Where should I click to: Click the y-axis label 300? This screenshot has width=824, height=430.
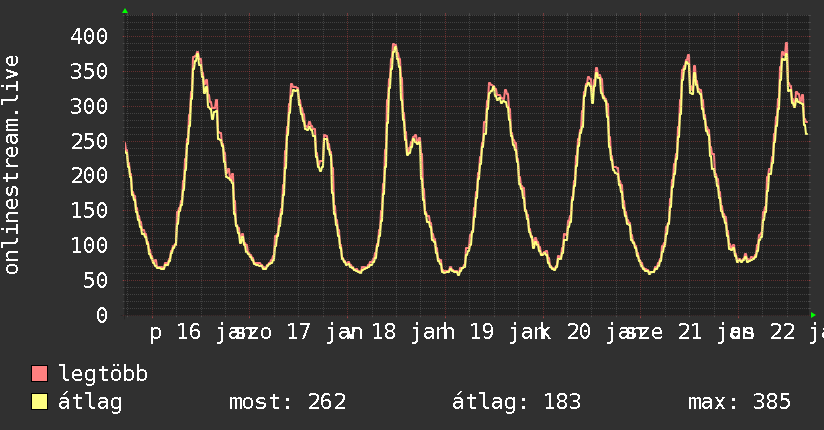[89, 106]
